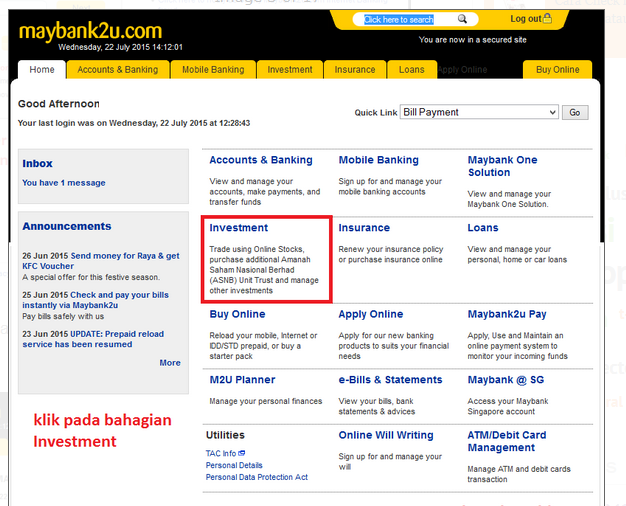This screenshot has width=626, height=506.
Task: Click the Loans section heading link
Action: [x=483, y=228]
